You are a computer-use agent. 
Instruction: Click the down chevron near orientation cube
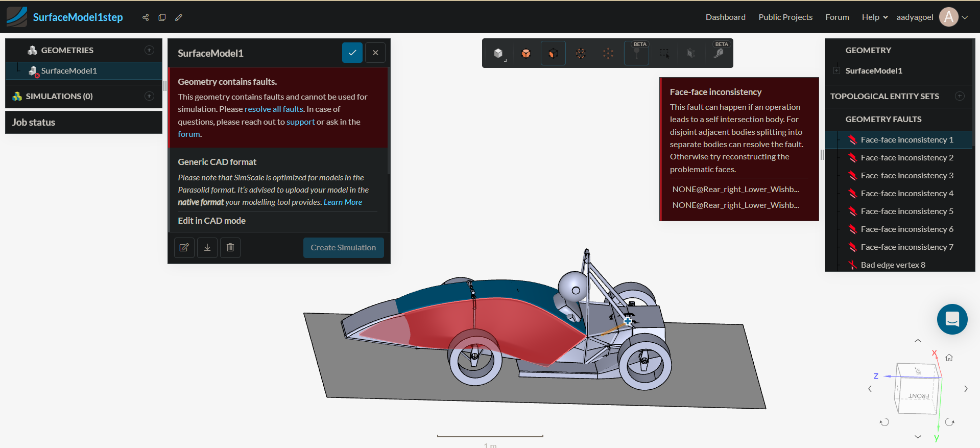coord(918,437)
